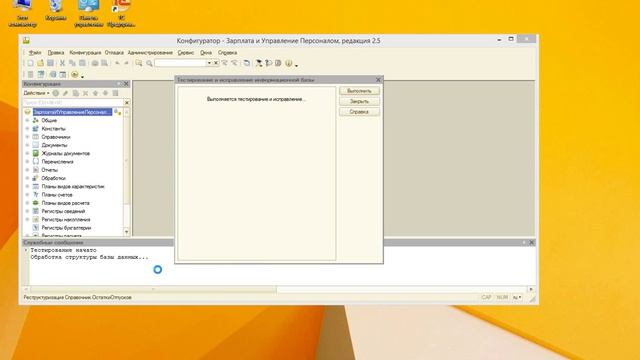Select the ЗарплатаИУправлениеПерсоналом root node

(72, 112)
